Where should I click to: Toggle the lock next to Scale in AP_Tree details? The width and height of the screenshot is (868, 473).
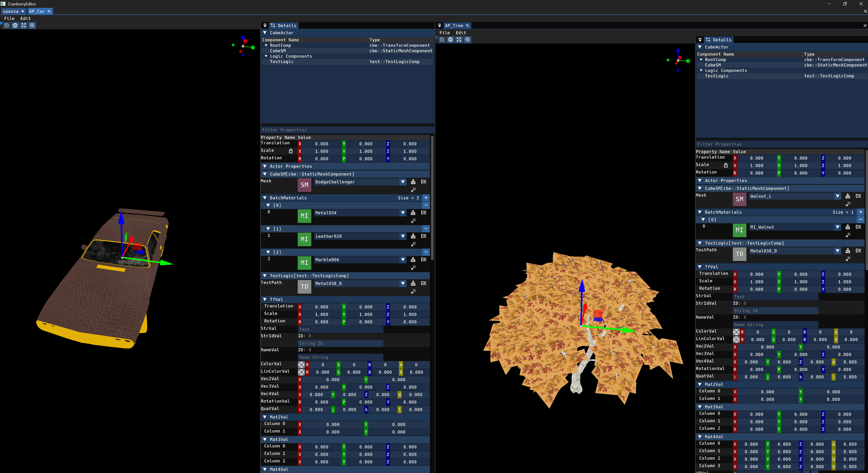pyautogui.click(x=726, y=165)
